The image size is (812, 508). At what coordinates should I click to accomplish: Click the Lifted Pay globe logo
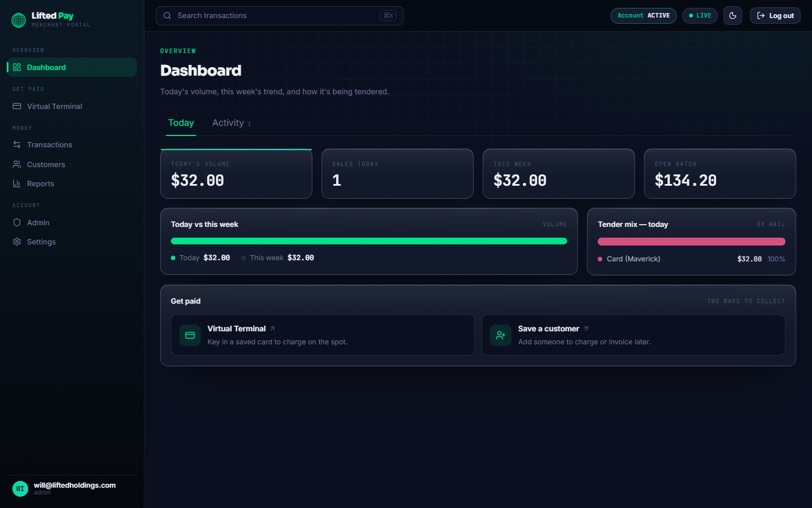pyautogui.click(x=19, y=20)
